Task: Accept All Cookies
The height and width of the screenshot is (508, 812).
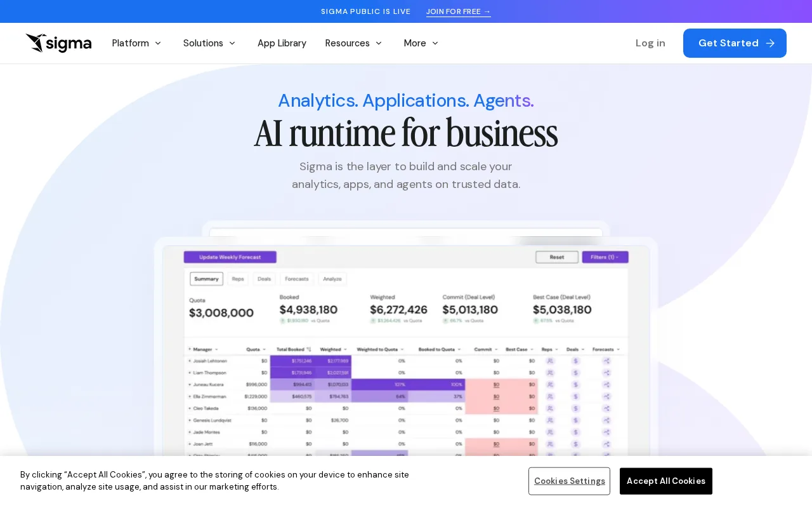Action: click(666, 481)
